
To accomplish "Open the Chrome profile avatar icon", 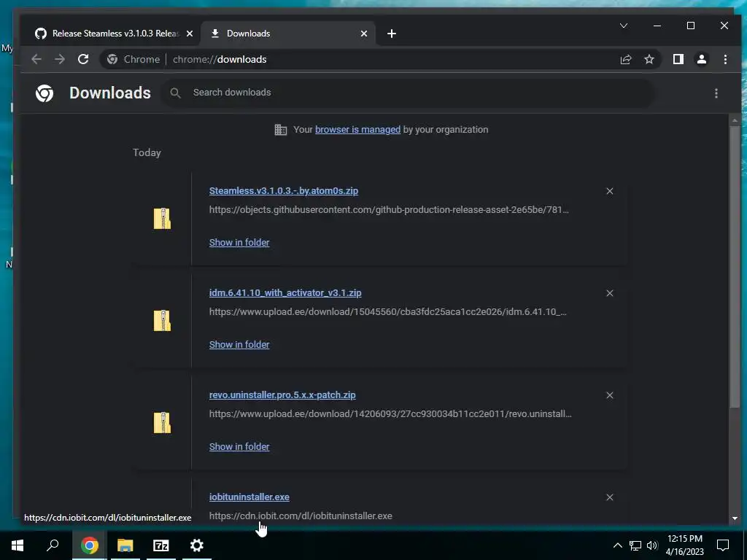I will coord(701,59).
